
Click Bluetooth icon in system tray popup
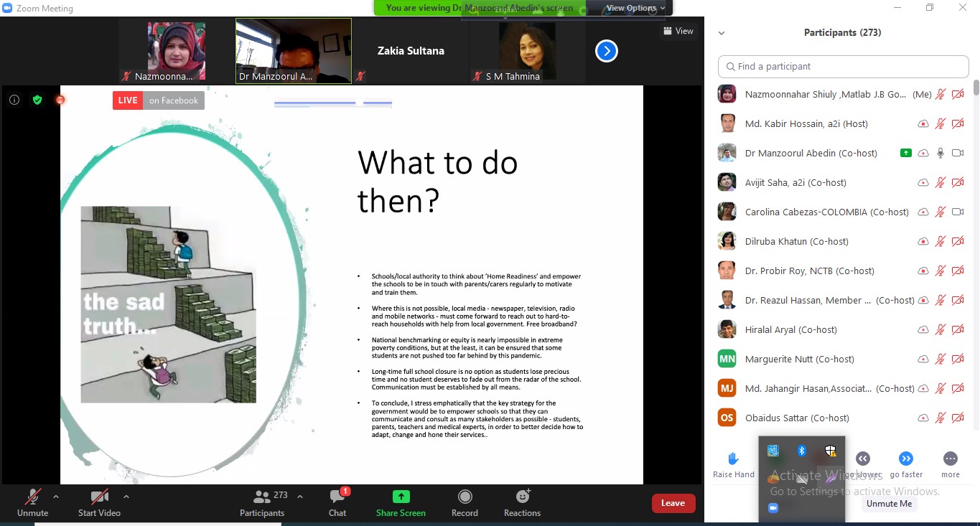802,451
